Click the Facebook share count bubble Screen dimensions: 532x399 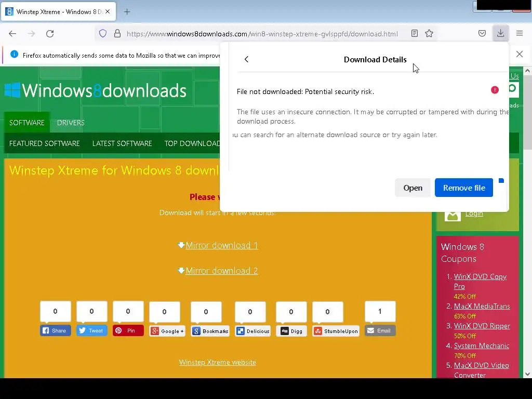[x=55, y=312]
